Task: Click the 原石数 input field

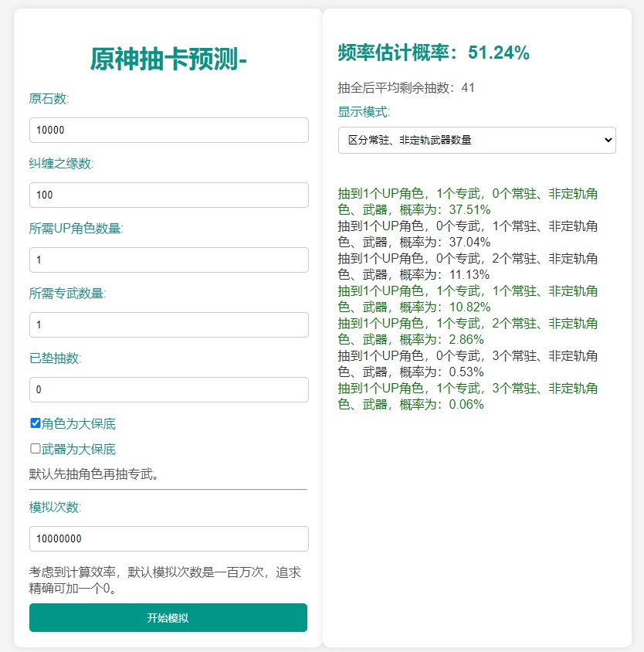Action: (x=169, y=130)
